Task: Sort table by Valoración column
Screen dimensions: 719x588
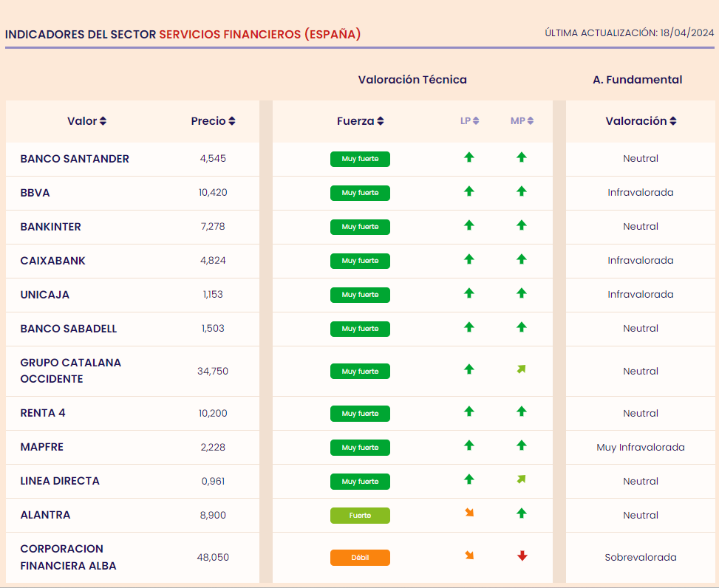Action: click(x=641, y=121)
